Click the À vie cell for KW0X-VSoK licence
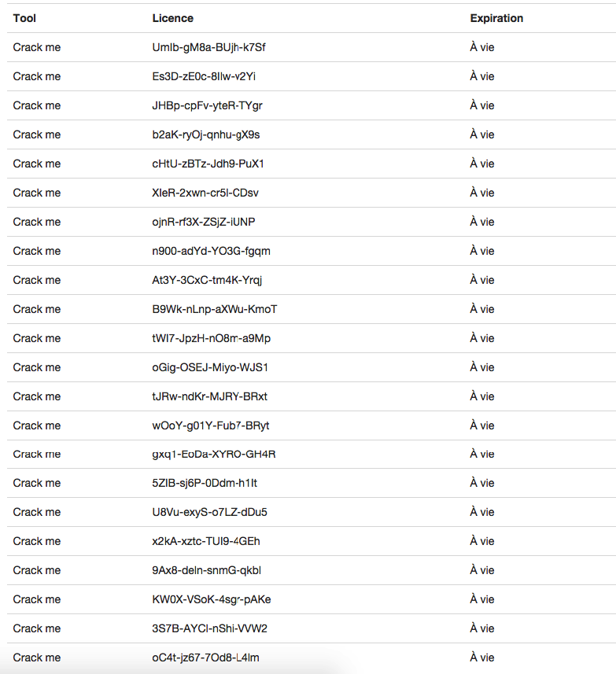The height and width of the screenshot is (674, 616). tap(482, 599)
